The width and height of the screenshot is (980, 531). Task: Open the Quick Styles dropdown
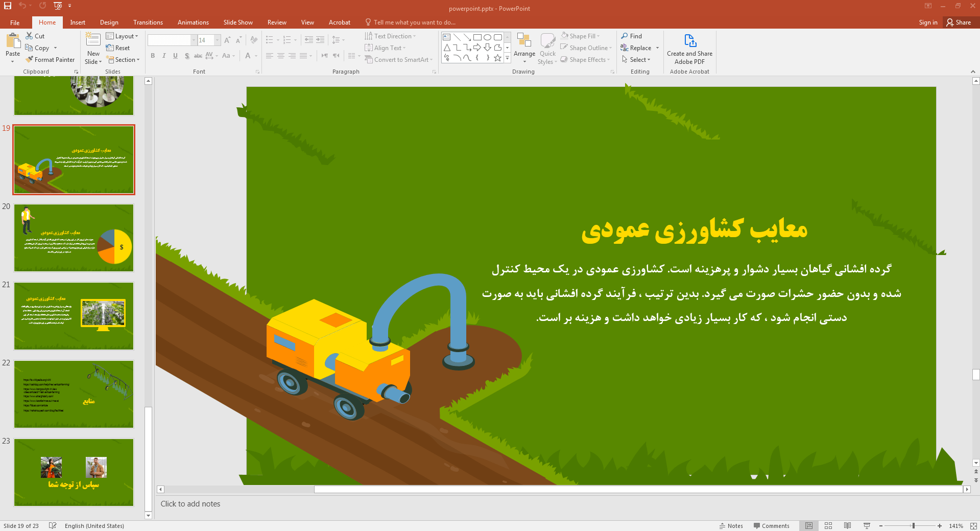pos(547,49)
